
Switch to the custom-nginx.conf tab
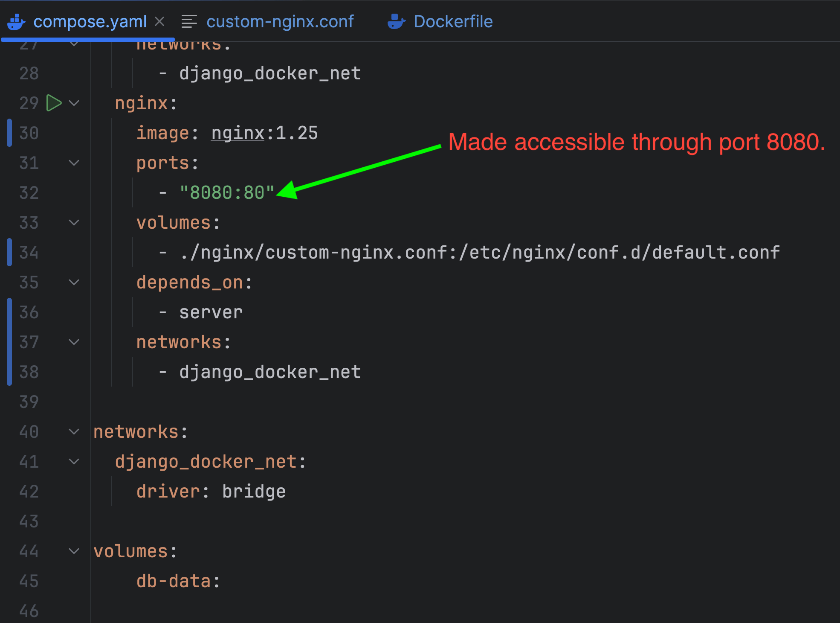pyautogui.click(x=280, y=22)
